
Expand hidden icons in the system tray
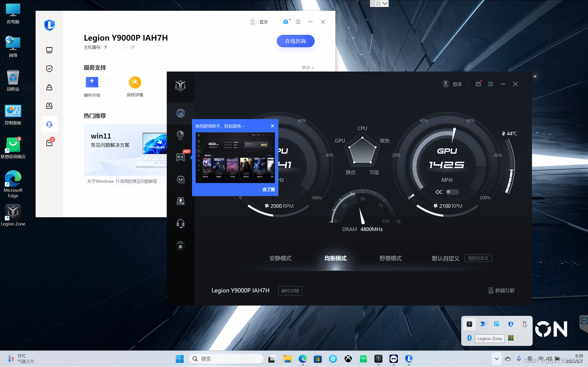(496, 359)
